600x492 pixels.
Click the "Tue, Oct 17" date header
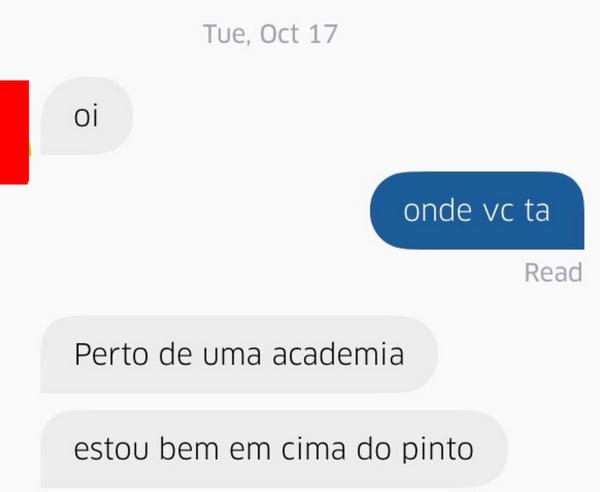(x=270, y=34)
